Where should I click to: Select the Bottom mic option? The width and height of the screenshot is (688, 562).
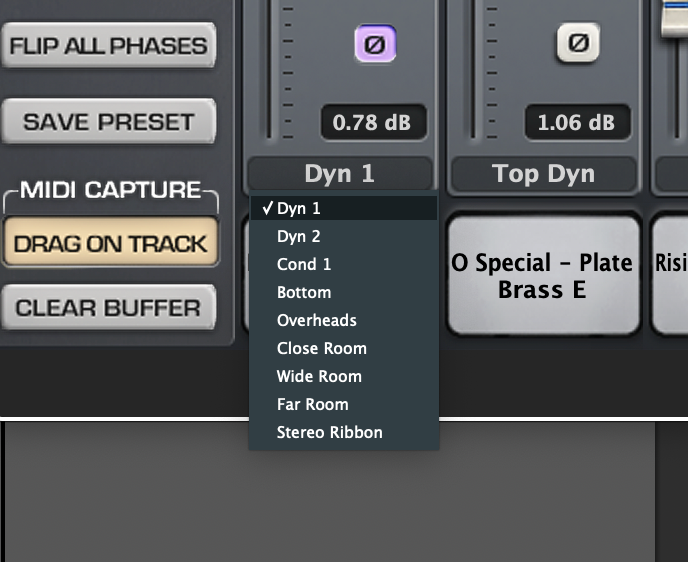click(x=344, y=293)
